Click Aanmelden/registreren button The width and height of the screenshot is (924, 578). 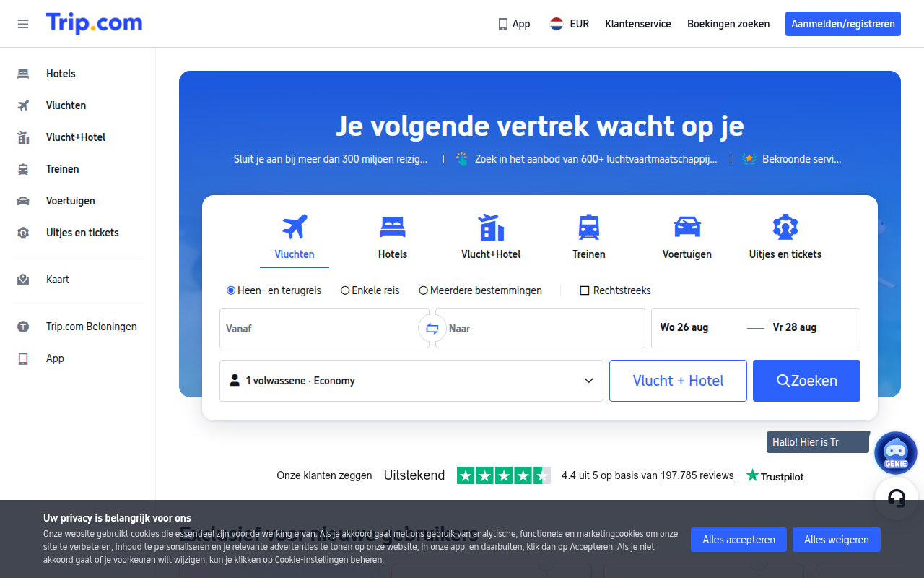click(843, 24)
